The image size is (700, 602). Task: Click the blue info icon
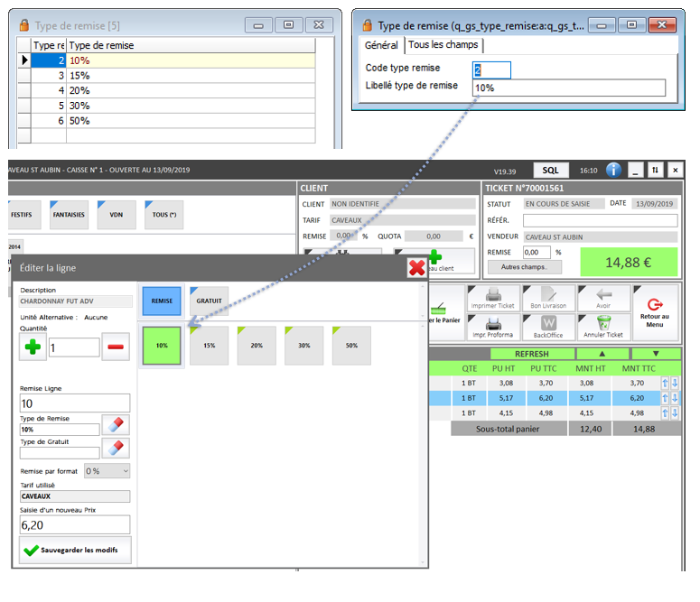point(614,170)
